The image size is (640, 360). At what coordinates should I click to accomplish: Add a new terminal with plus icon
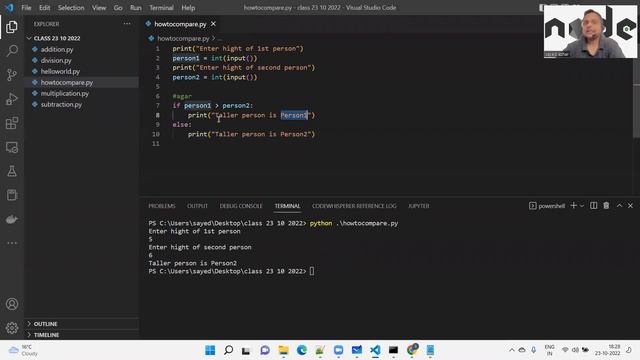coord(573,206)
